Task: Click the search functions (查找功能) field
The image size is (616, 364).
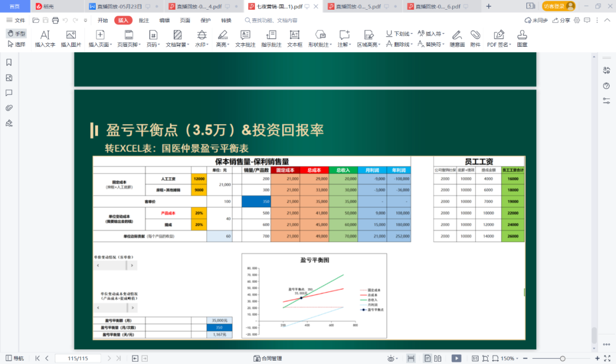Action: pos(271,20)
